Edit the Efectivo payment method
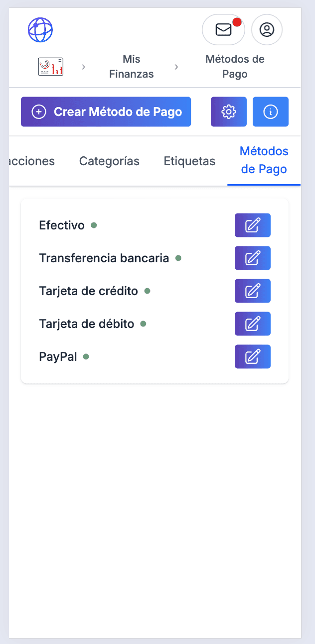 pyautogui.click(x=252, y=225)
